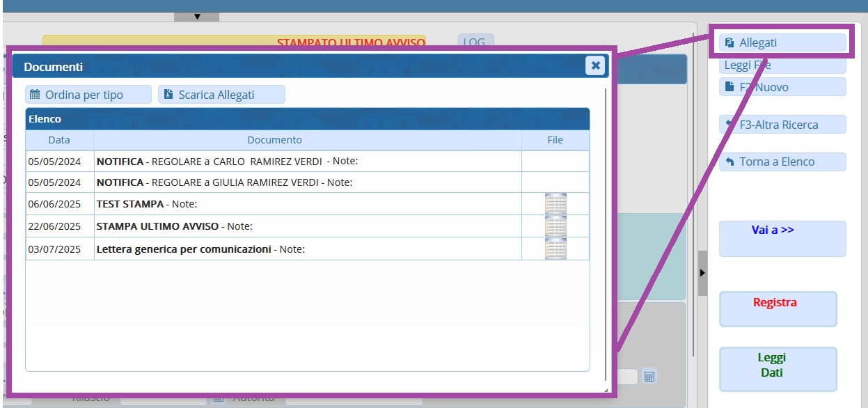Viewport: 868px width, 408px height.
Task: Expand the Vai a >> navigation button
Action: pos(782,238)
